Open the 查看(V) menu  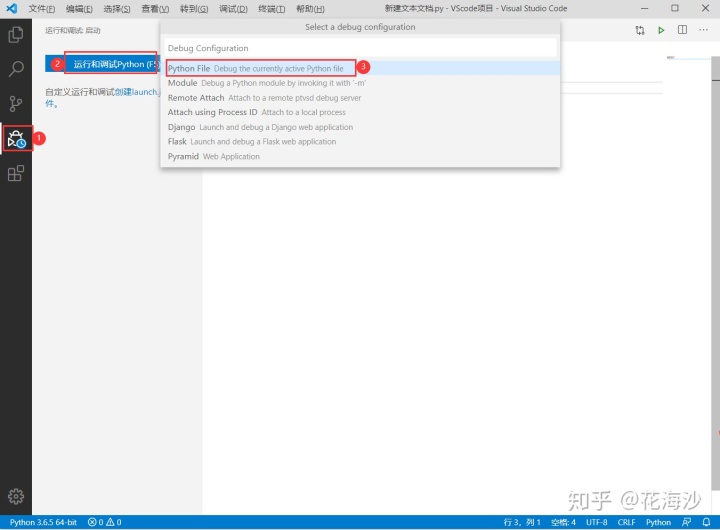pyautogui.click(x=155, y=9)
